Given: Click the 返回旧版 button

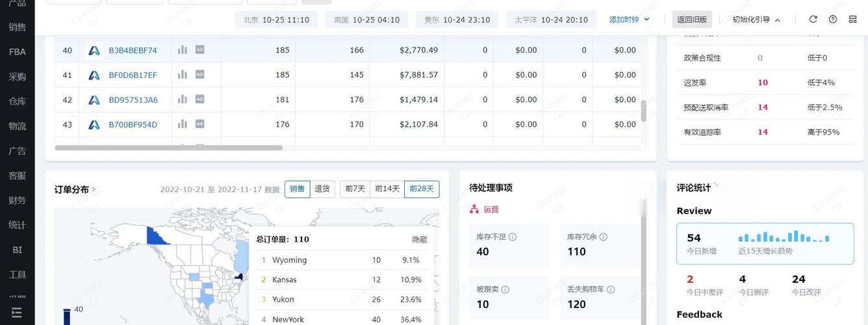Looking at the screenshot, I should [x=693, y=19].
